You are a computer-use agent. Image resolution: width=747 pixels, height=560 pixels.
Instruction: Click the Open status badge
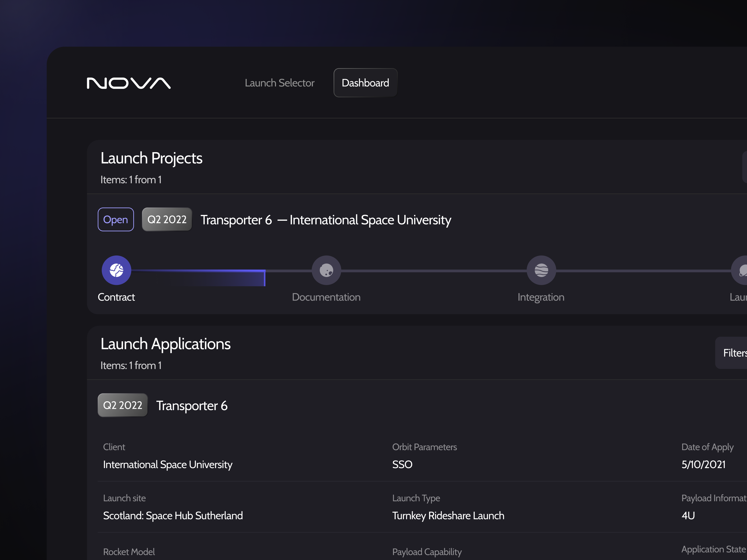point(116,219)
